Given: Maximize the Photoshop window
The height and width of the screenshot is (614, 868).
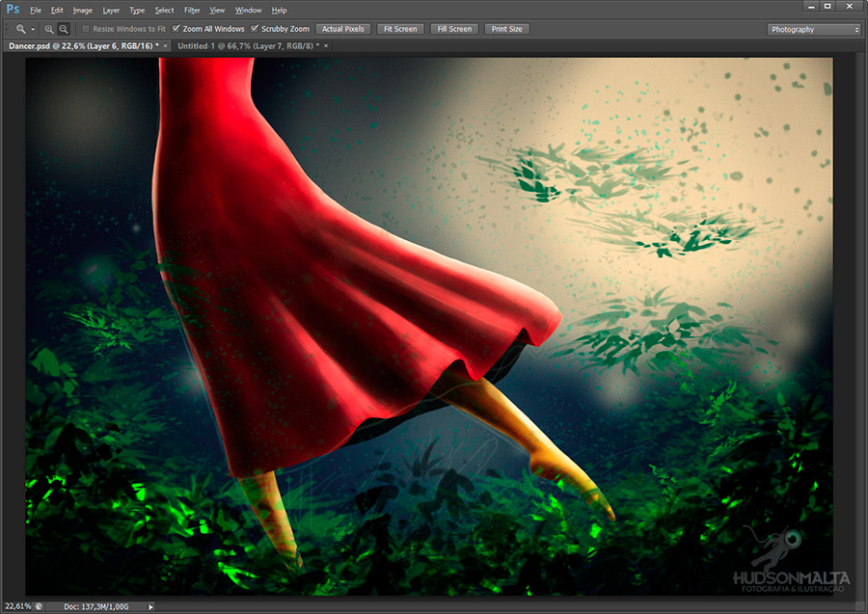Looking at the screenshot, I should coord(827,7).
